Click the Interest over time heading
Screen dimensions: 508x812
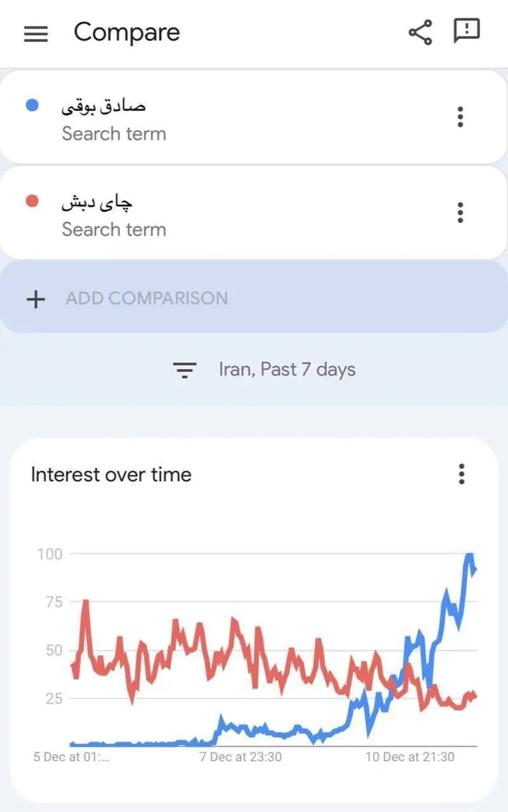point(111,475)
